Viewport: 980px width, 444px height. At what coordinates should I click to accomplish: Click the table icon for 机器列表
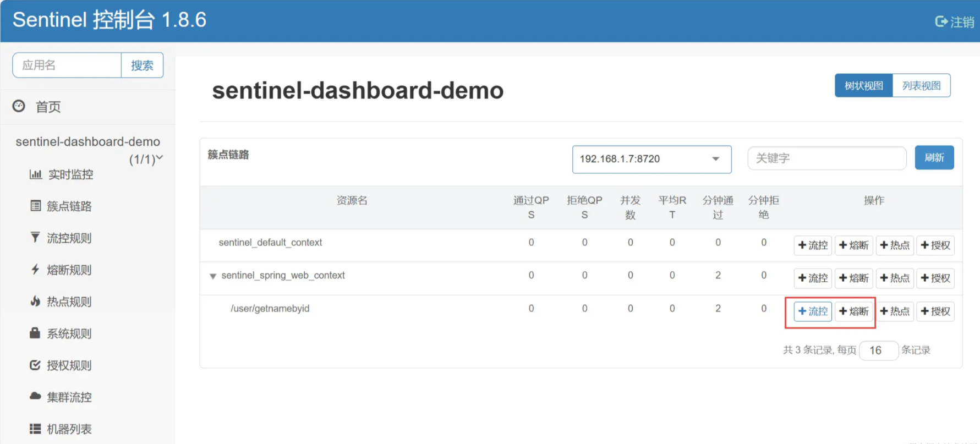35,429
